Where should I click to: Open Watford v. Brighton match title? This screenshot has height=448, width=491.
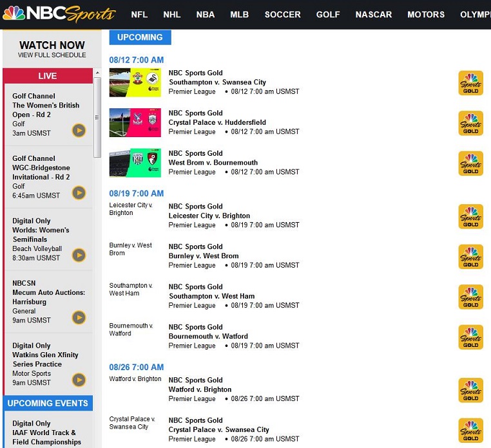[200, 389]
